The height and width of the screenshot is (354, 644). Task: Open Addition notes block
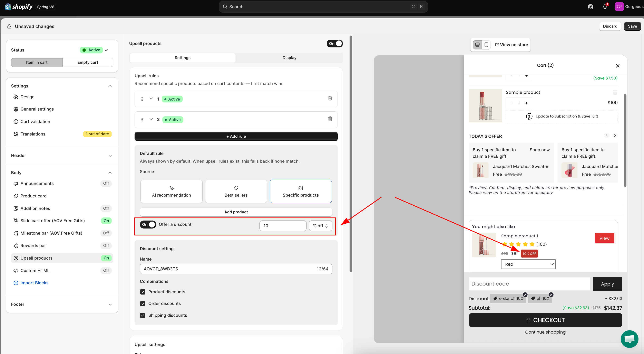click(x=62, y=208)
